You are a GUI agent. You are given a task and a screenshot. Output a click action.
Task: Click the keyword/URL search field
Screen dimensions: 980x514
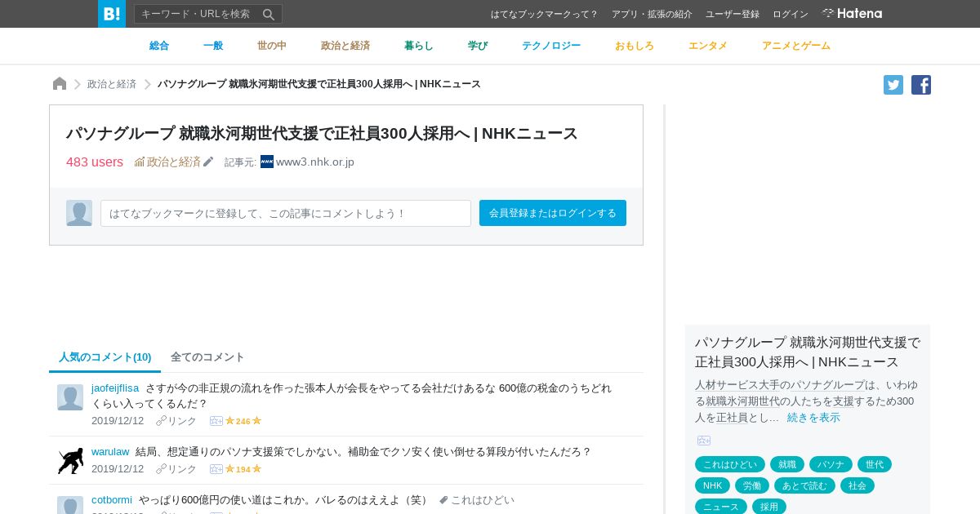tap(198, 14)
